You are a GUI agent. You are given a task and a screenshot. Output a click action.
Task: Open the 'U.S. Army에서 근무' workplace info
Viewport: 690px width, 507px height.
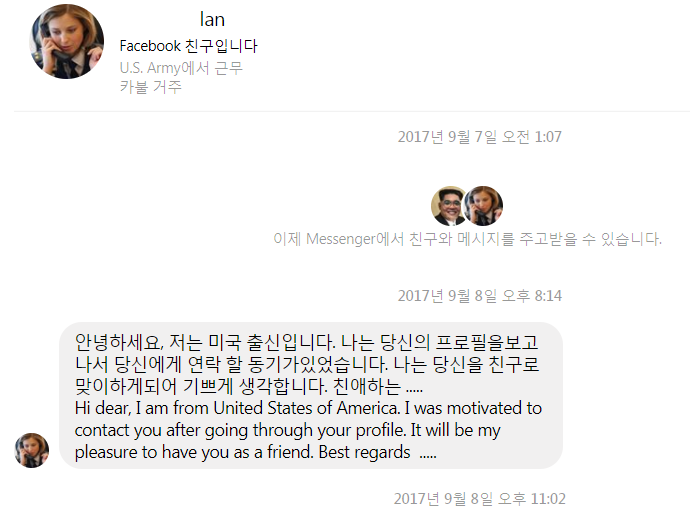(x=181, y=68)
